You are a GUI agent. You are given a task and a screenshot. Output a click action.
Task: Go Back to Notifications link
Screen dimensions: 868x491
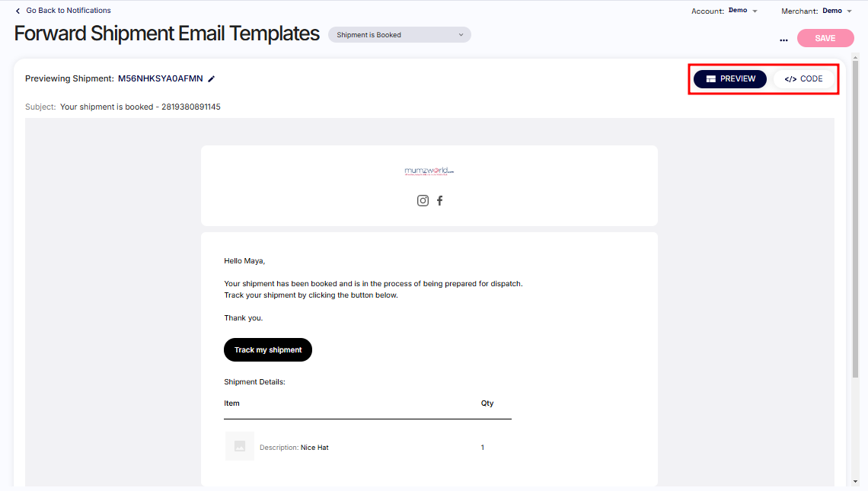pyautogui.click(x=68, y=11)
